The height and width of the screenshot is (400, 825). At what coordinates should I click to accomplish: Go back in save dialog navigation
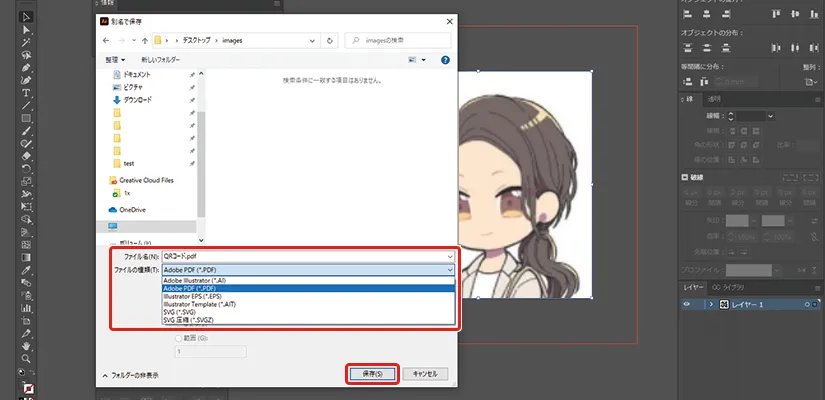click(x=106, y=41)
